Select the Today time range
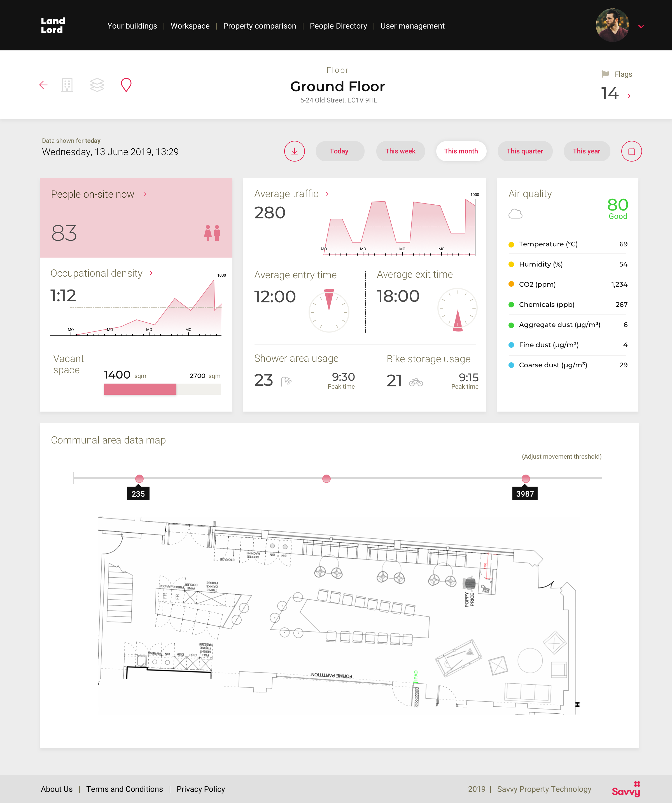This screenshot has height=803, width=672. 339,151
